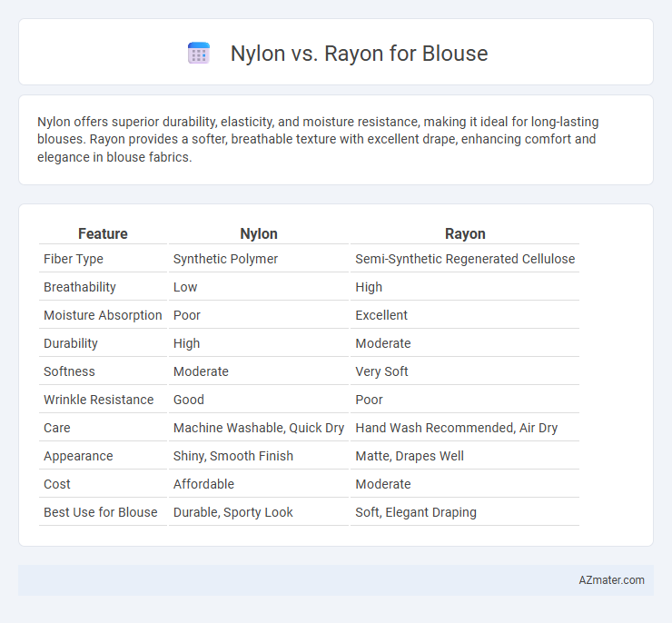Viewport: 672px width, 623px height.
Task: Click the Softness row label
Action: (x=69, y=371)
